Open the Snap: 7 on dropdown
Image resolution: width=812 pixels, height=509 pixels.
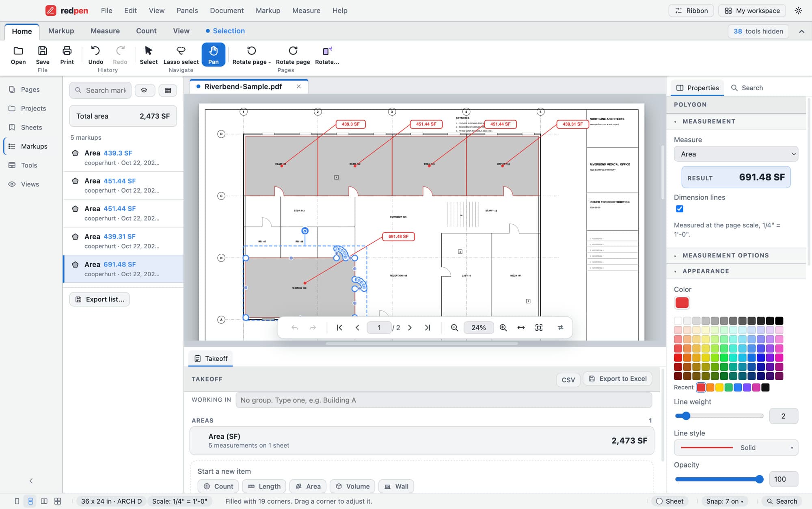725,501
